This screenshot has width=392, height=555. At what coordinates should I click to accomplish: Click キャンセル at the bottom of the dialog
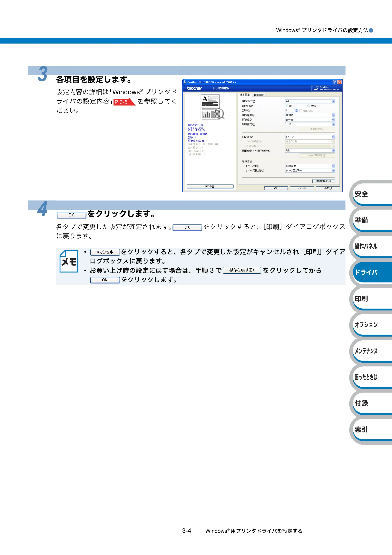(x=302, y=188)
